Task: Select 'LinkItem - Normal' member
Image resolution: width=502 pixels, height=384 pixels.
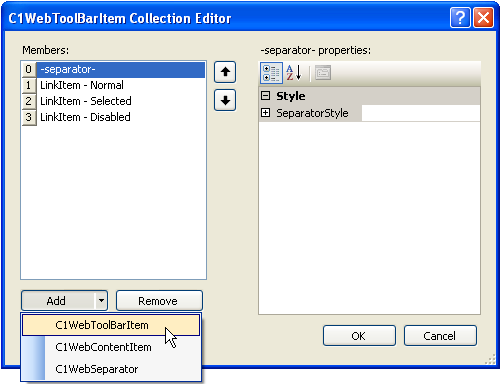Action: pyautogui.click(x=121, y=85)
